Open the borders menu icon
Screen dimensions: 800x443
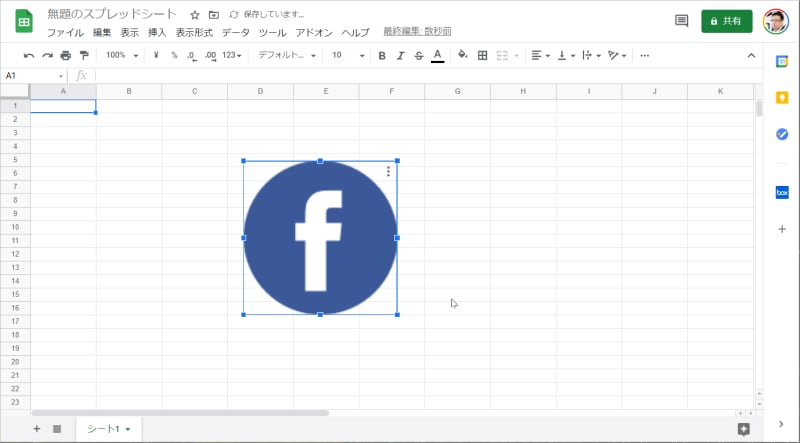pos(482,55)
